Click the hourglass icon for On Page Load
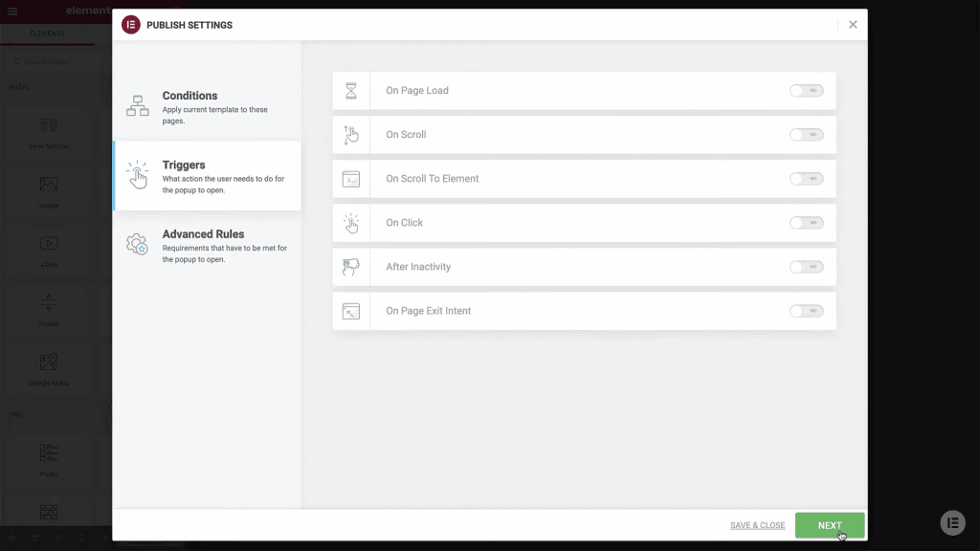This screenshot has height=551, width=980. 351,91
